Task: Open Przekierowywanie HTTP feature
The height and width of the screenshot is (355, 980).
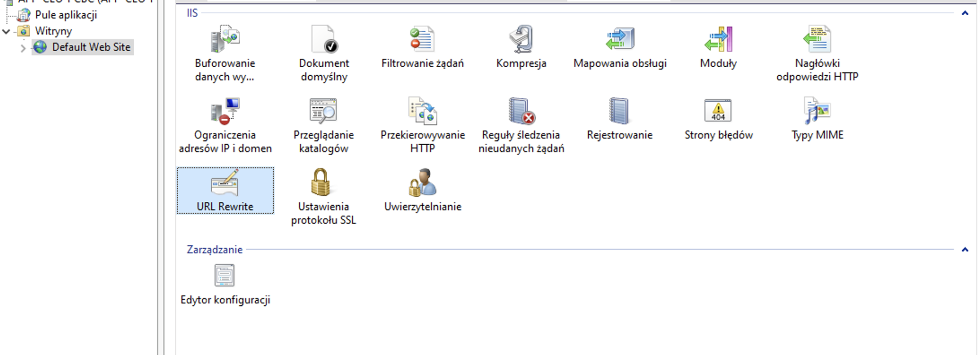Action: point(422,126)
